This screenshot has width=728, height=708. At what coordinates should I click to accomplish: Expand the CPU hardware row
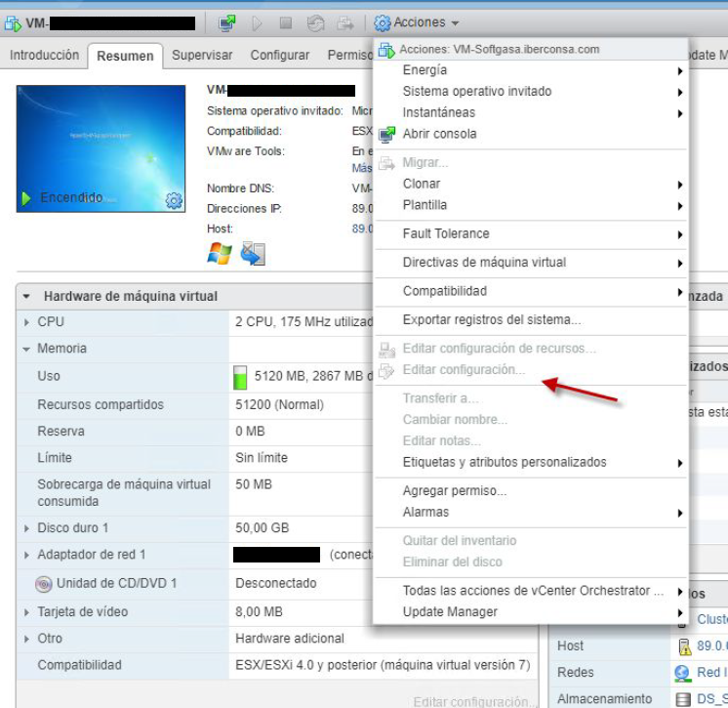point(26,322)
